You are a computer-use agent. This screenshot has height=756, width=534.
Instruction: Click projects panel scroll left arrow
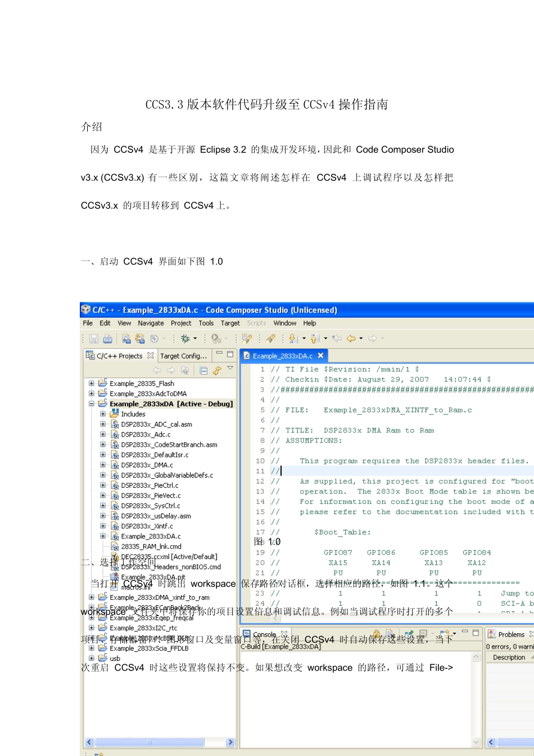[x=89, y=742]
